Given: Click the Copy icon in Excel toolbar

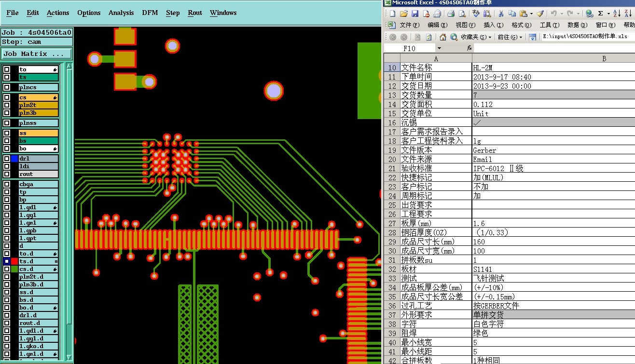Looking at the screenshot, I should click(512, 13).
